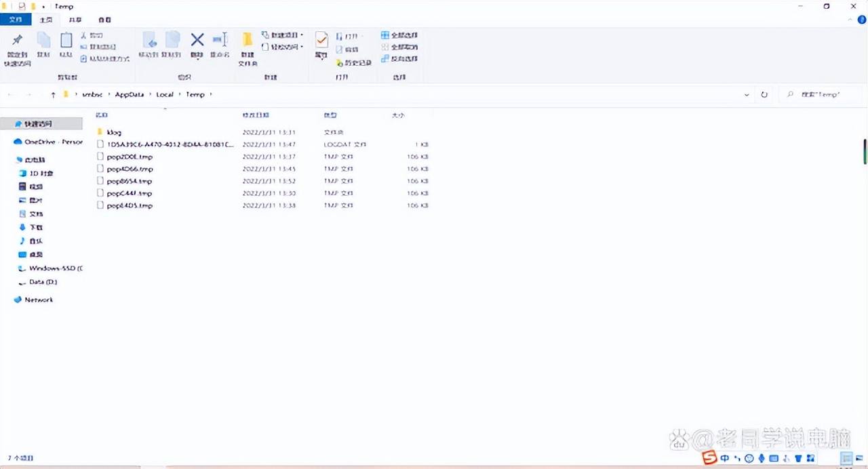Image resolution: width=868 pixels, height=469 pixels.
Task: Open Downloads folder in navigation pane
Action: coord(31,228)
